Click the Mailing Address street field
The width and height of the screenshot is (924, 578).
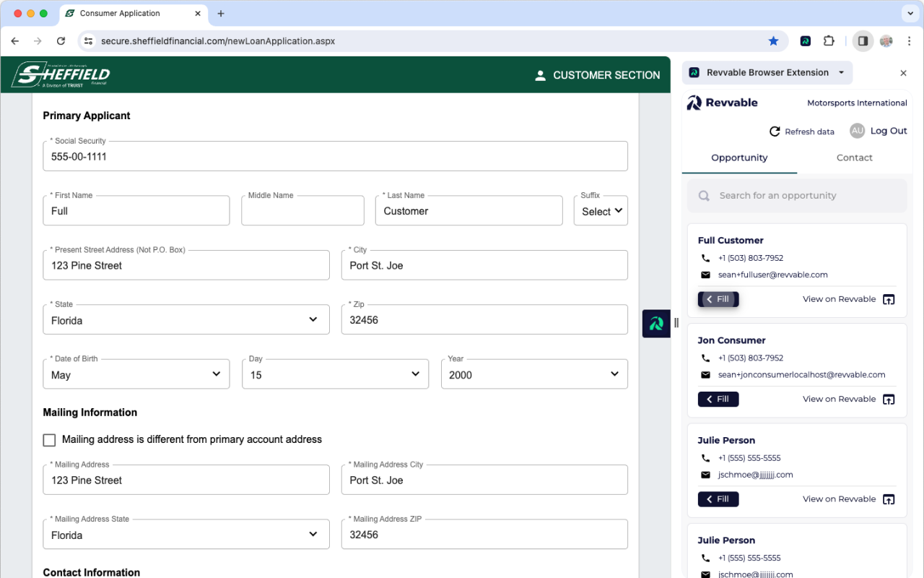186,480
